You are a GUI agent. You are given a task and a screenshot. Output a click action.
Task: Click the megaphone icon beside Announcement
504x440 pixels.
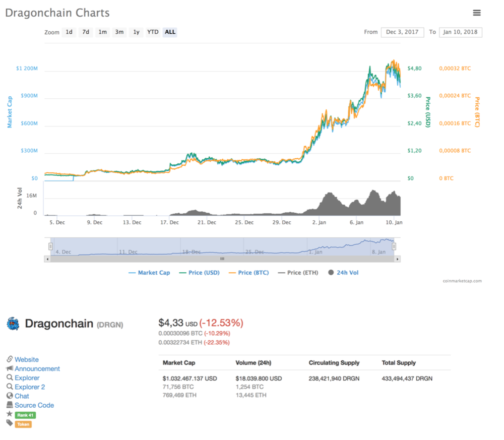[x=10, y=368]
